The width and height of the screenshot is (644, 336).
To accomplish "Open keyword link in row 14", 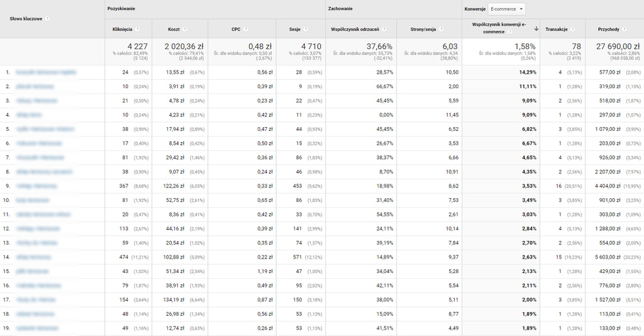I will coord(33,257).
